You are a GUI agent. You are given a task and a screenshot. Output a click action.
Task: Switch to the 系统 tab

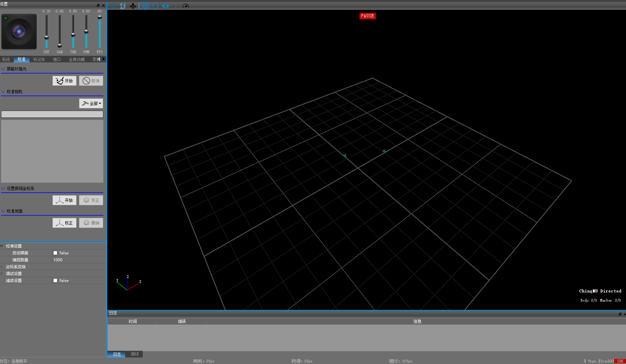(x=6, y=59)
